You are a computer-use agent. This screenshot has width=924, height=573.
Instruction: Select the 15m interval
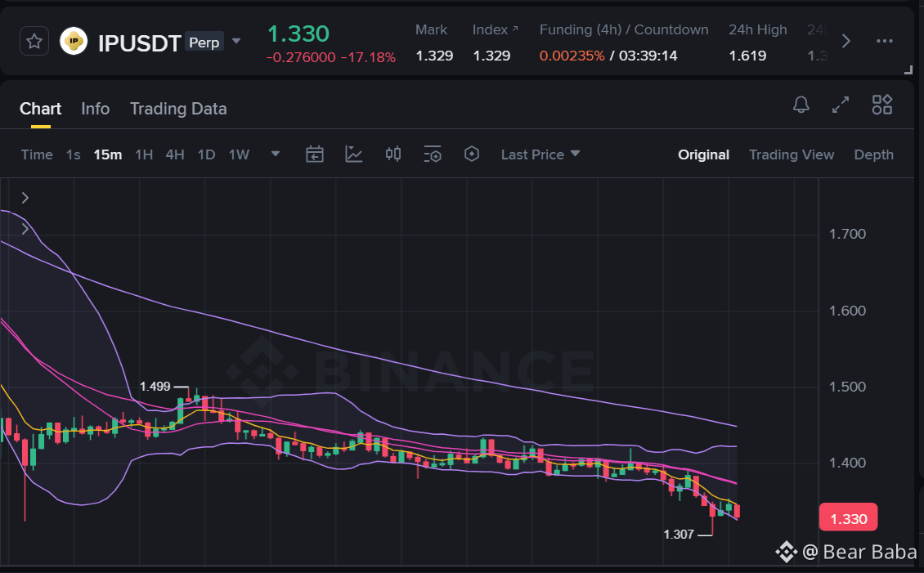[108, 154]
